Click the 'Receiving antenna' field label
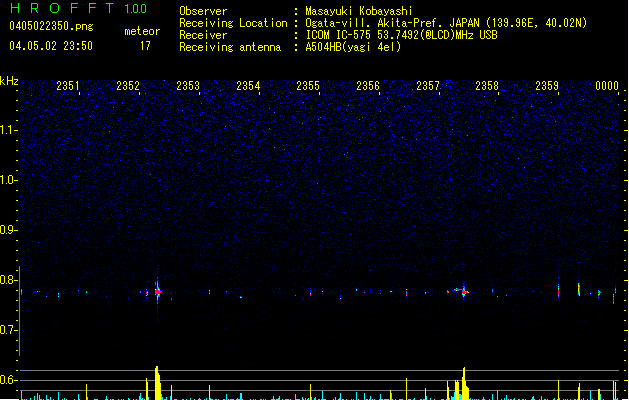 (x=230, y=47)
